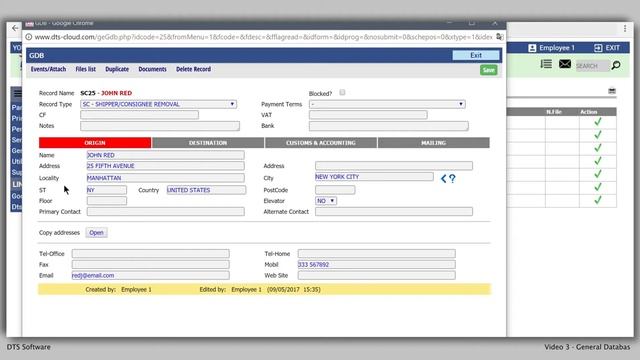Click the last green checkmark in Action column
Screen dimensions: 640x360
598,200
